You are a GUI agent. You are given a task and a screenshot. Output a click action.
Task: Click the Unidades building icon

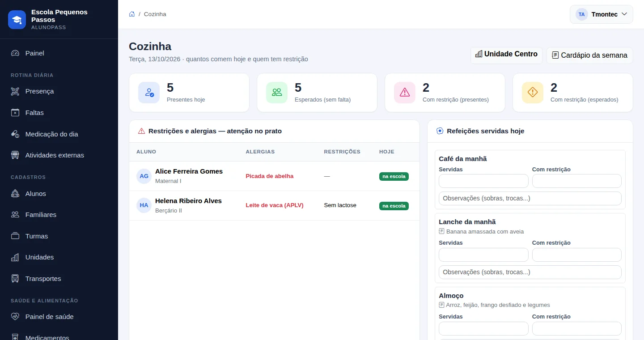15,257
